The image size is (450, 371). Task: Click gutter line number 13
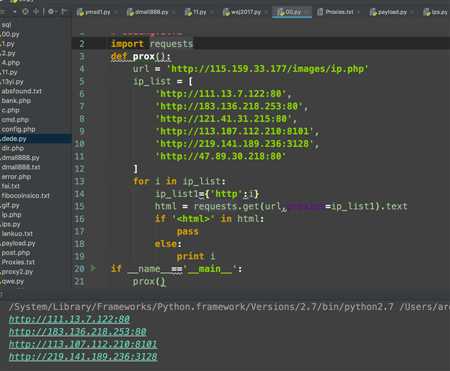tap(79, 181)
